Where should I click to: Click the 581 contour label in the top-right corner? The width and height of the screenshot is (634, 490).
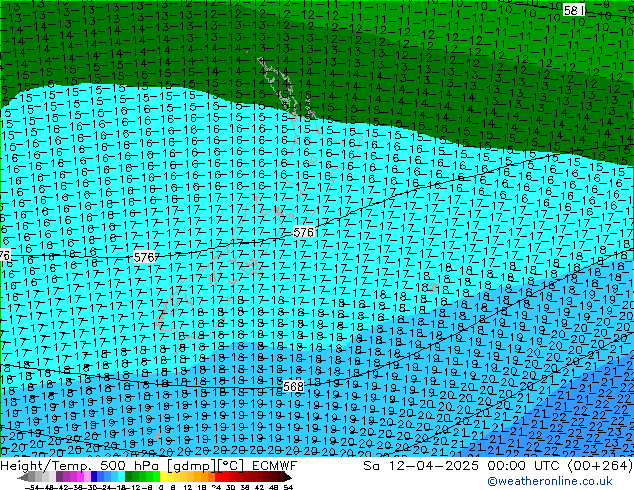(574, 10)
